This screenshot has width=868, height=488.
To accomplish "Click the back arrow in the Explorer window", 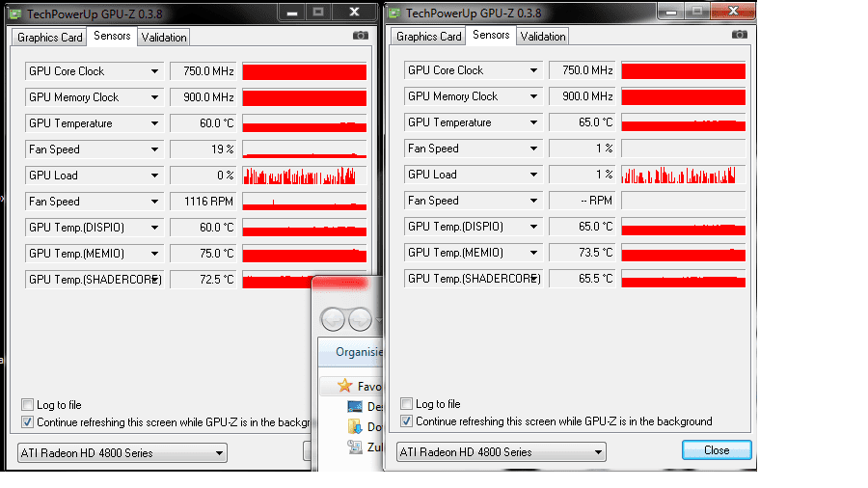I will tap(333, 319).
